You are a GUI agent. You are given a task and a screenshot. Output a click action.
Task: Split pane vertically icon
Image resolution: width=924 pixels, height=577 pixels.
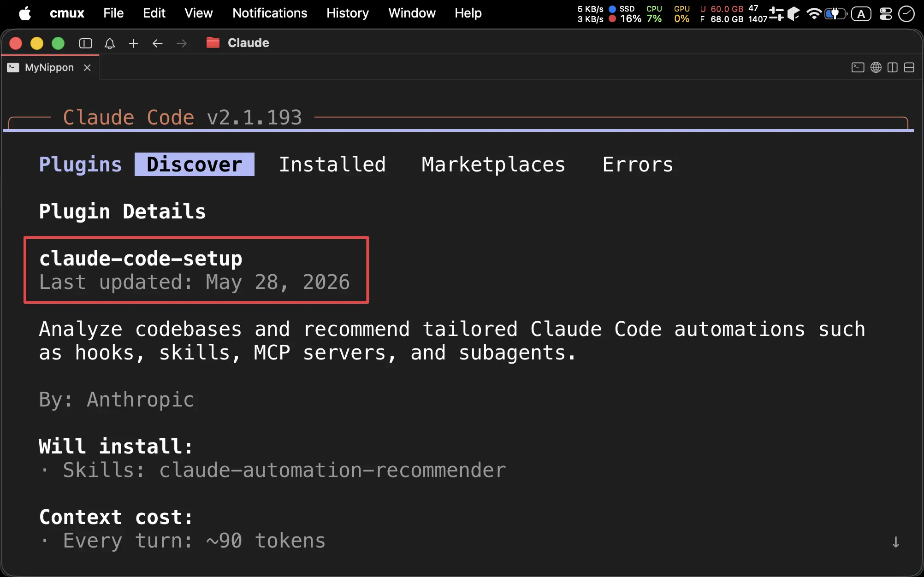point(893,68)
